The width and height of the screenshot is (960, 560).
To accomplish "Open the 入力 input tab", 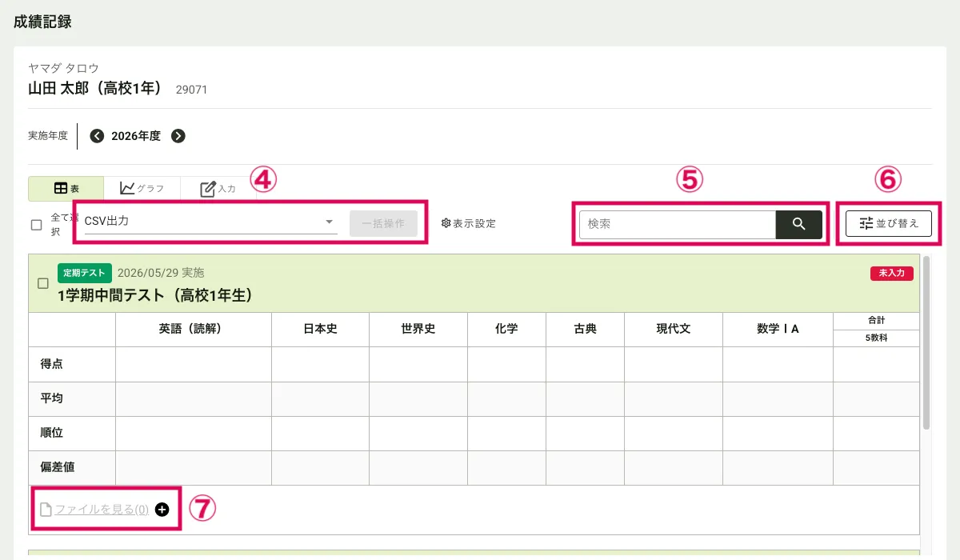I will 218,189.
